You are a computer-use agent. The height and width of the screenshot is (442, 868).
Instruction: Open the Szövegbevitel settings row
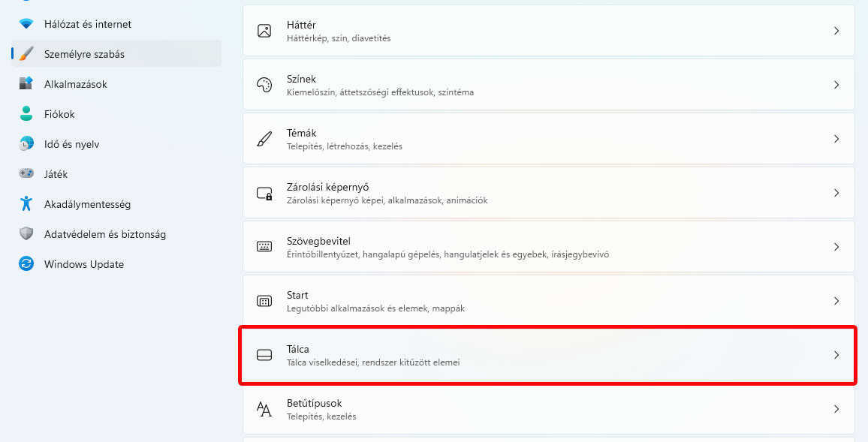point(548,247)
